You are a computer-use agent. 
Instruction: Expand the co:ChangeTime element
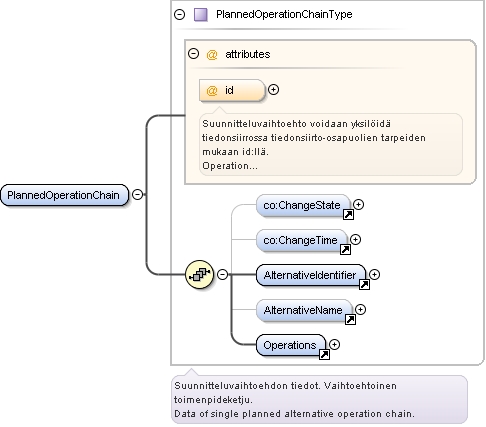click(355, 239)
